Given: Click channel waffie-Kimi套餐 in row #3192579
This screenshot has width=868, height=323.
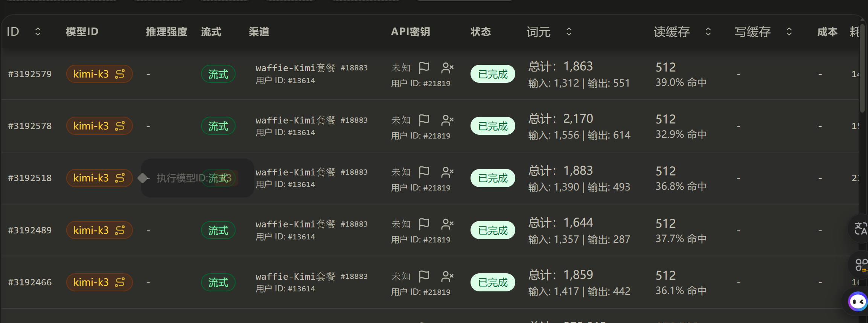Looking at the screenshot, I should (x=295, y=68).
